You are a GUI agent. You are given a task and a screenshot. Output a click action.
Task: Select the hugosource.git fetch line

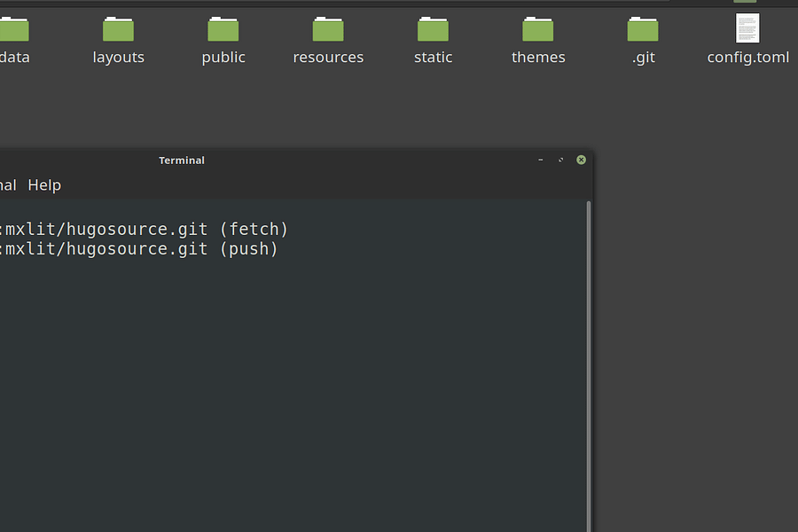pos(142,229)
